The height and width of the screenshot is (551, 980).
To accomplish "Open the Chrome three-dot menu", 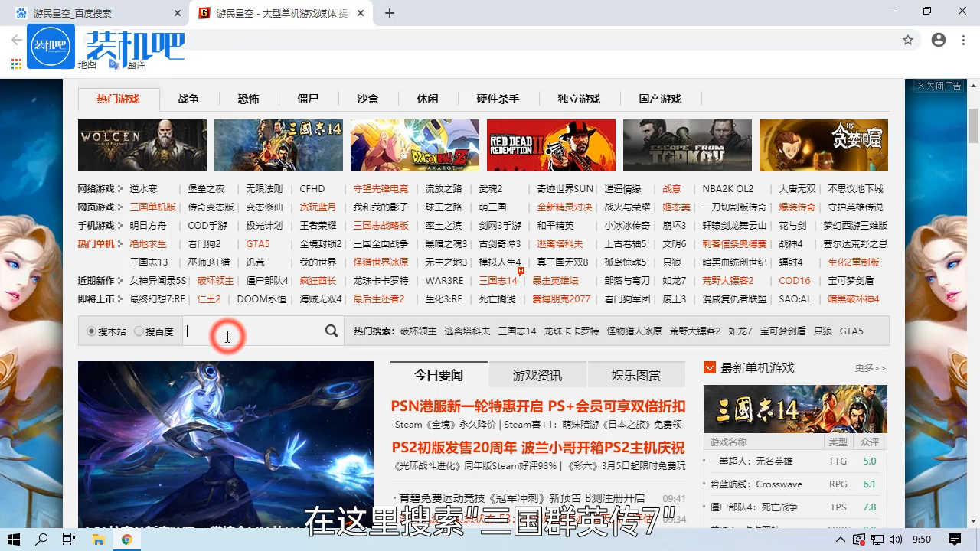I will point(963,39).
